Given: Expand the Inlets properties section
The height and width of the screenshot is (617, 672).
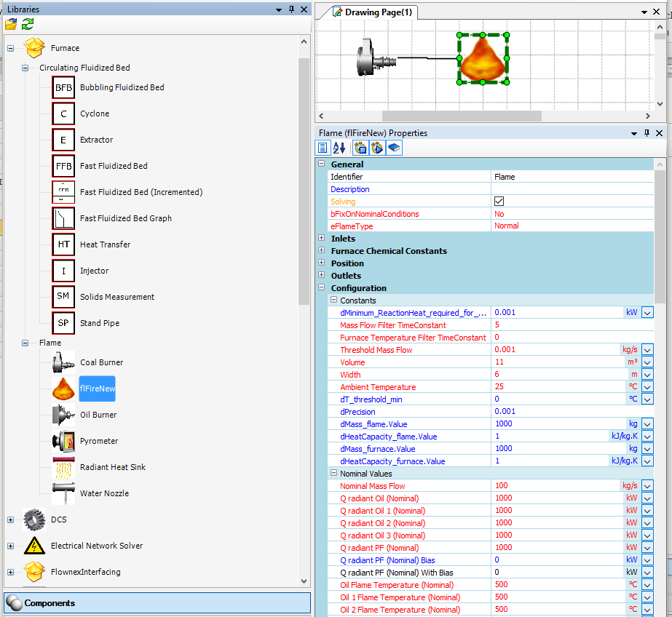Looking at the screenshot, I should tap(321, 239).
